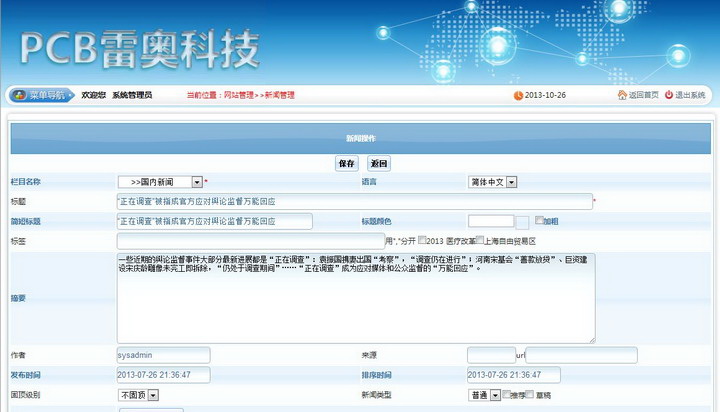Click into the 简短标题 input field
This screenshot has height=412, width=720.
(214, 221)
